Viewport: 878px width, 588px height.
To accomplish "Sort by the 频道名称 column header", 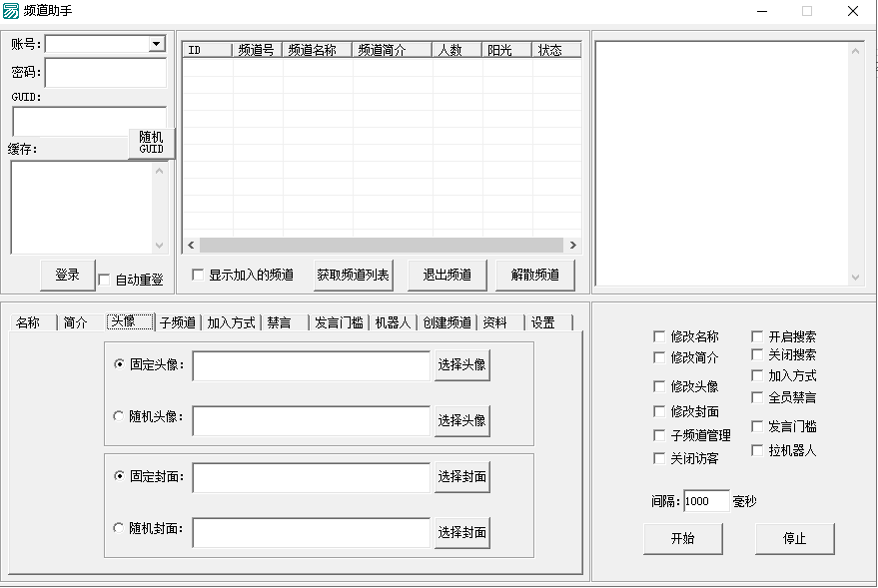I will coord(317,50).
